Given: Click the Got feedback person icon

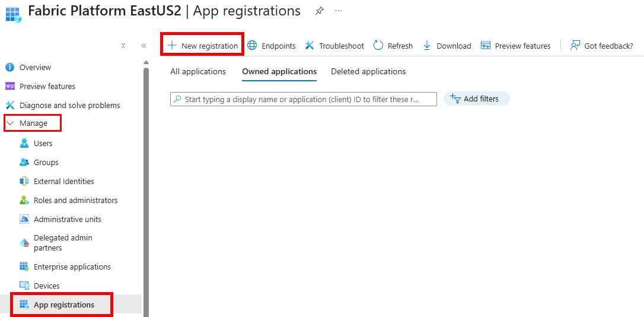Looking at the screenshot, I should (x=575, y=46).
